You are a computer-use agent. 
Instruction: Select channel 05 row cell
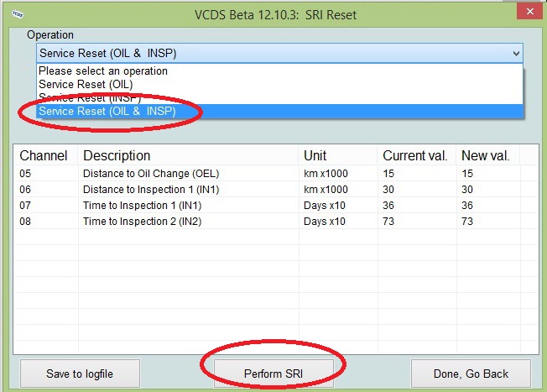[25, 174]
